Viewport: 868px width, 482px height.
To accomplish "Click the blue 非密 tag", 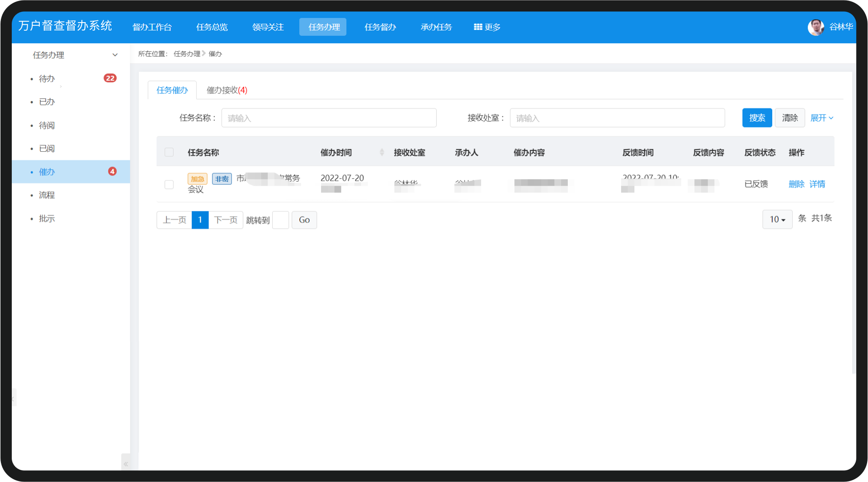I will click(x=222, y=179).
